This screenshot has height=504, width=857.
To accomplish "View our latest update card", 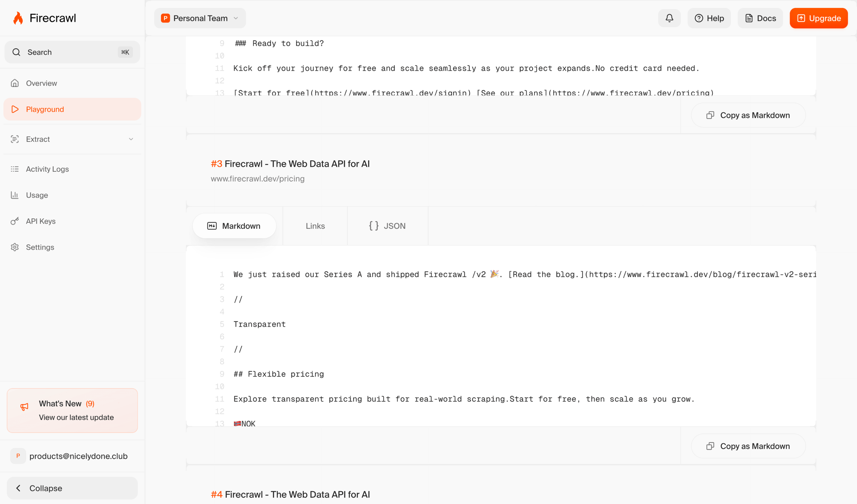I will click(x=72, y=410).
